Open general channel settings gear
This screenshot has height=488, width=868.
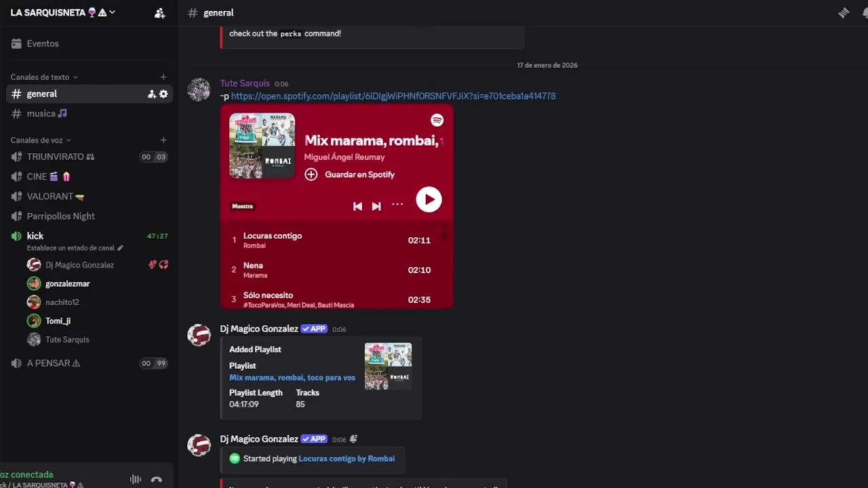[x=163, y=94]
